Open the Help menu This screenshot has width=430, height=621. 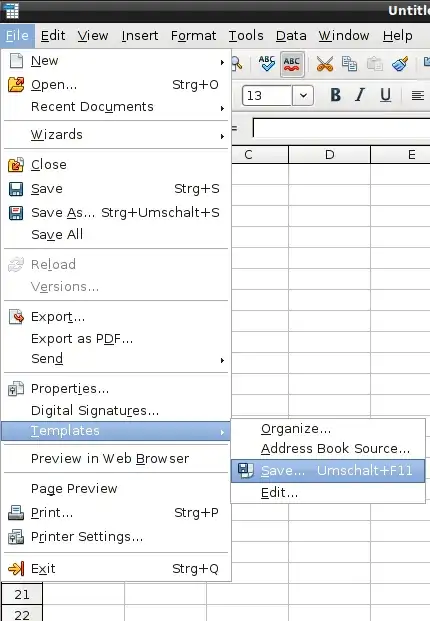coord(397,36)
